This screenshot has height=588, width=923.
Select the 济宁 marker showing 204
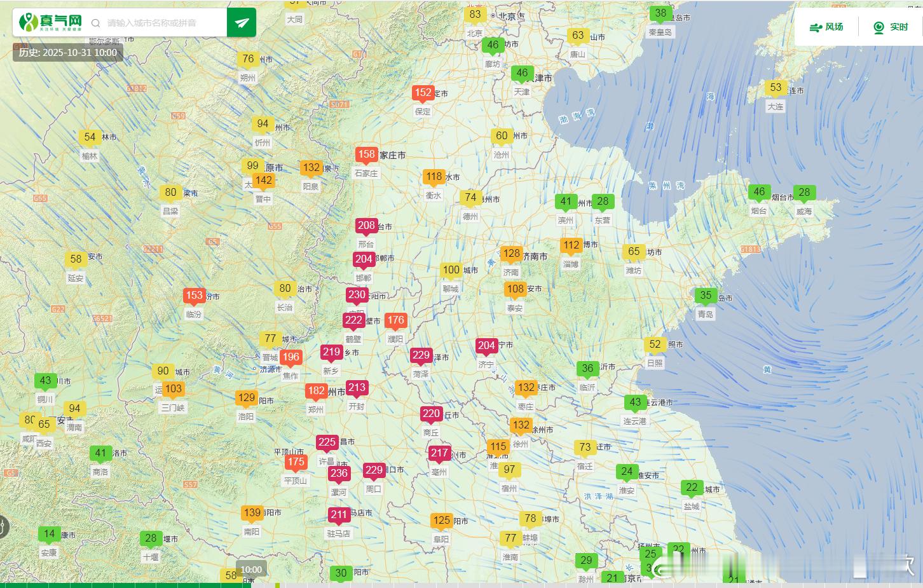tap(486, 346)
